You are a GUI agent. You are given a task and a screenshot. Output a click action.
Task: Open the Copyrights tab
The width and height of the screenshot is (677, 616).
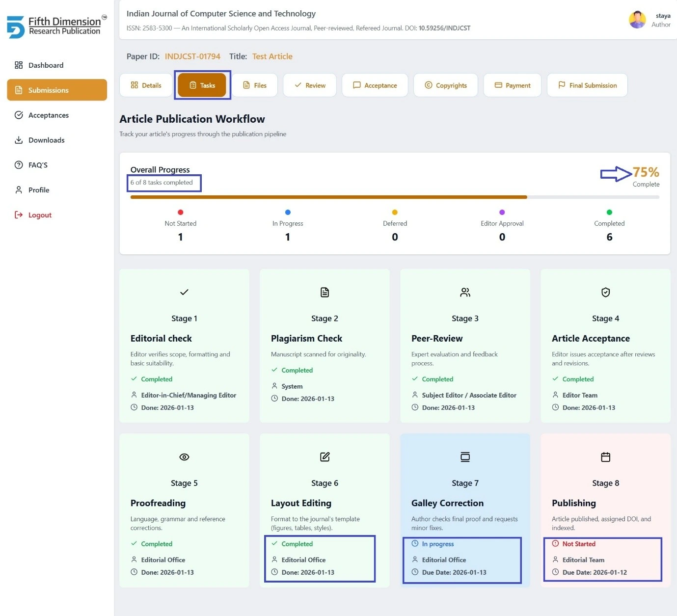point(446,85)
